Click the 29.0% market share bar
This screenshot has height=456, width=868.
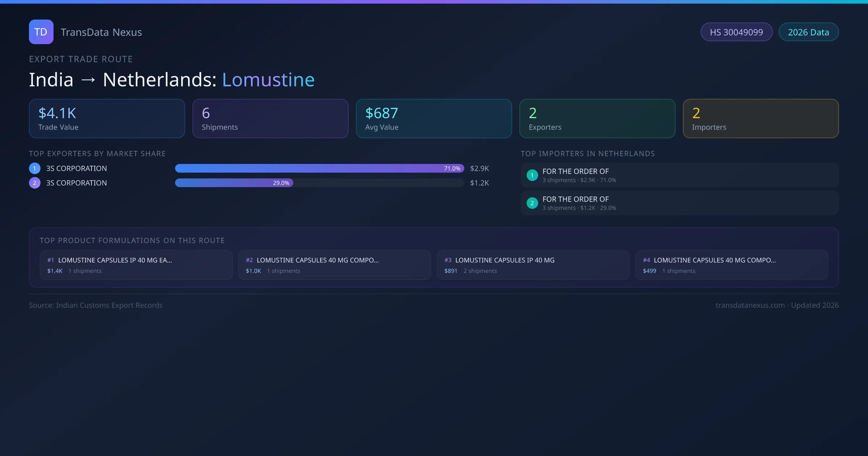tap(234, 183)
